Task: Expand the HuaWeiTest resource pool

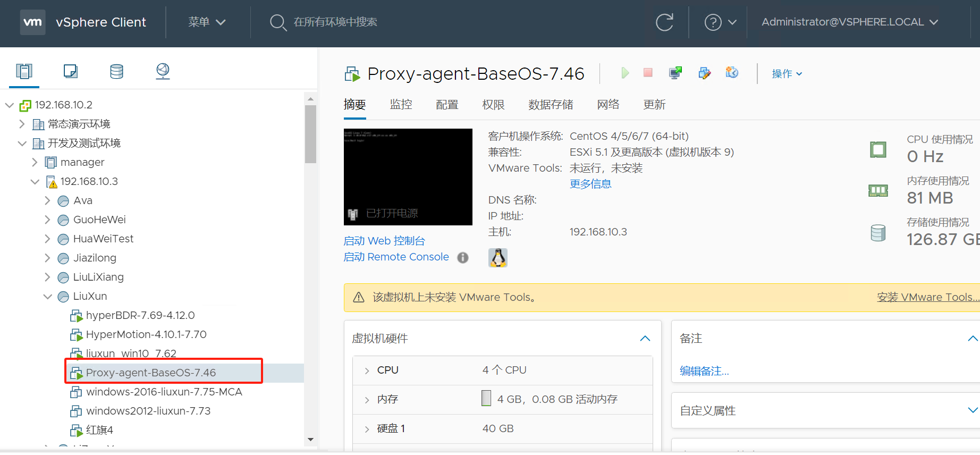Action: [47, 239]
